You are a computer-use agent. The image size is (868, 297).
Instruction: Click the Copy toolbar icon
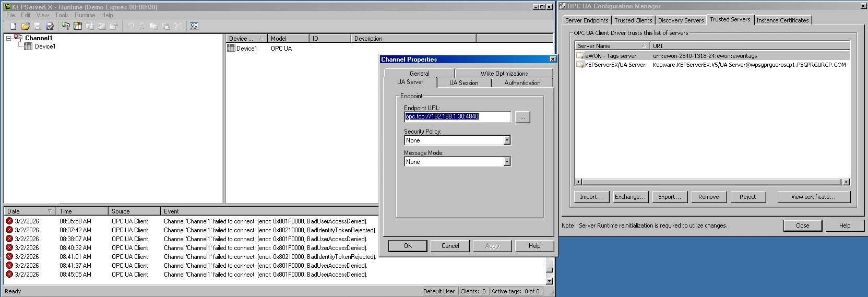tap(153, 26)
